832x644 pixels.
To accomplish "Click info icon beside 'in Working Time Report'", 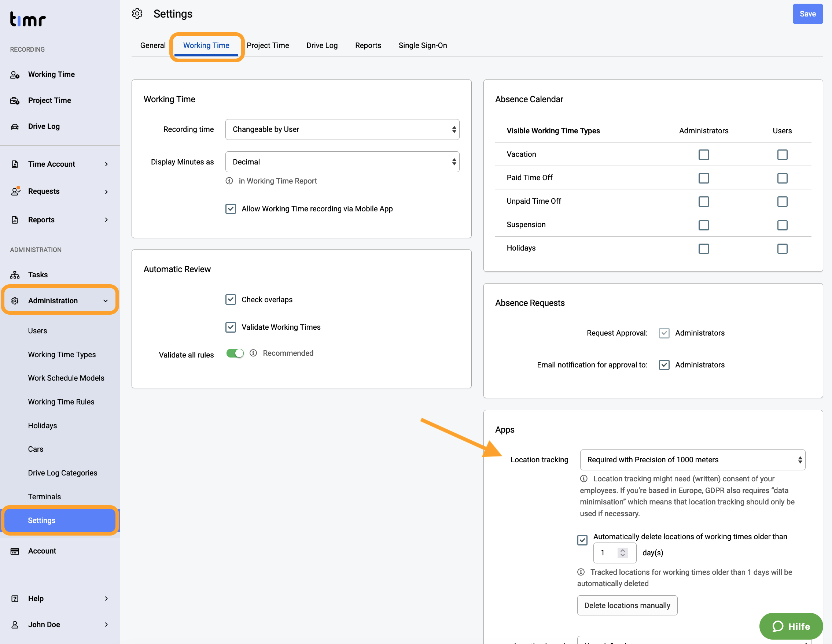I will tap(229, 181).
